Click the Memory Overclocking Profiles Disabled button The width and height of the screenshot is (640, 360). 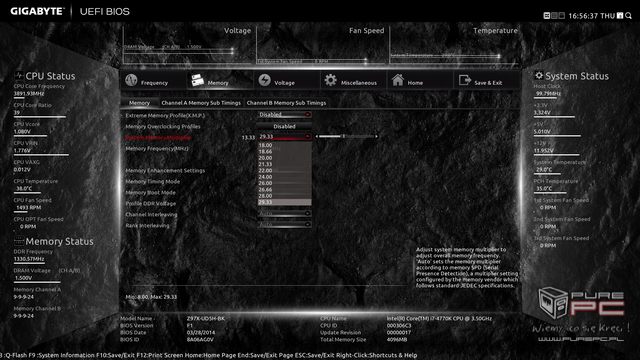tap(284, 127)
